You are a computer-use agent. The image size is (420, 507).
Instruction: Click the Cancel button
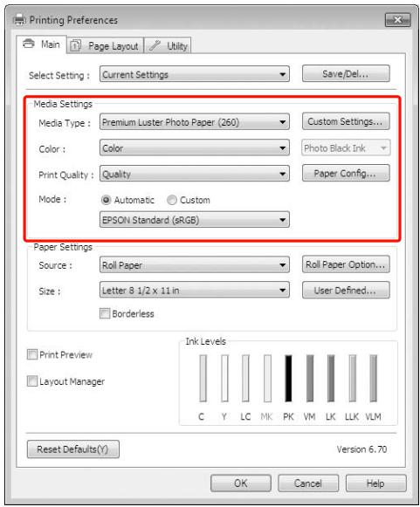(308, 483)
